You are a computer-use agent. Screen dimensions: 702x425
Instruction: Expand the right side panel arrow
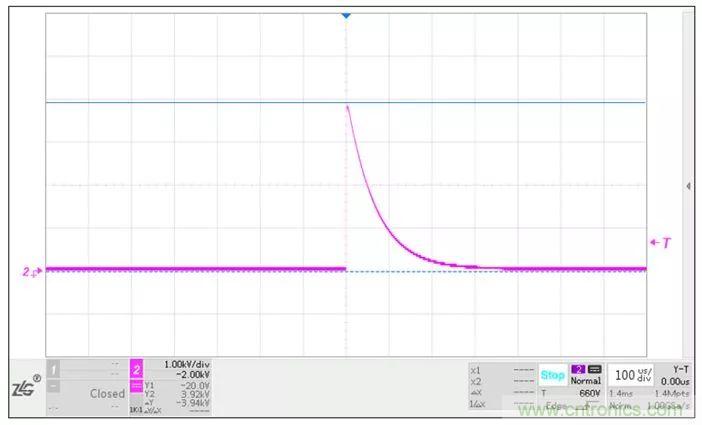[688, 186]
